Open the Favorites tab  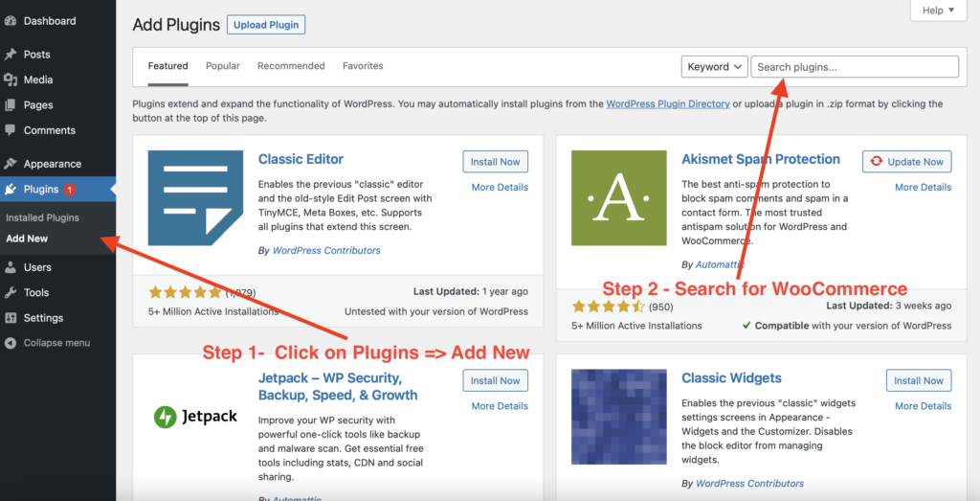coord(363,66)
